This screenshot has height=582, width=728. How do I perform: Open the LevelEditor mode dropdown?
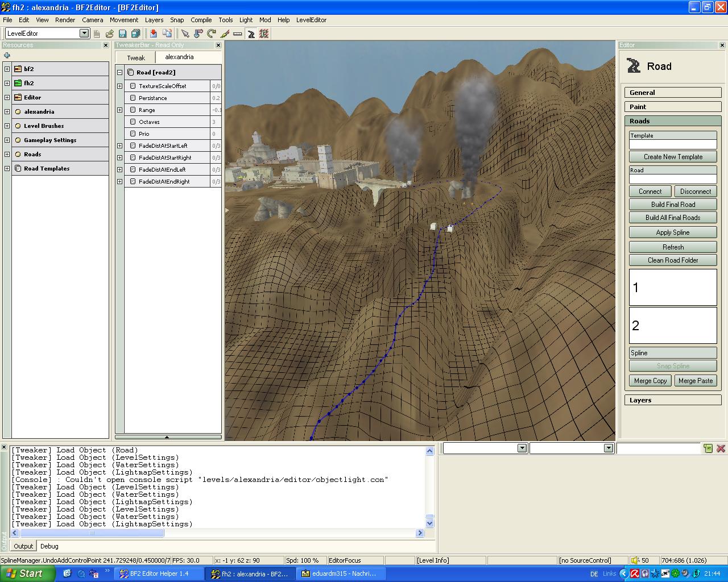coord(84,34)
